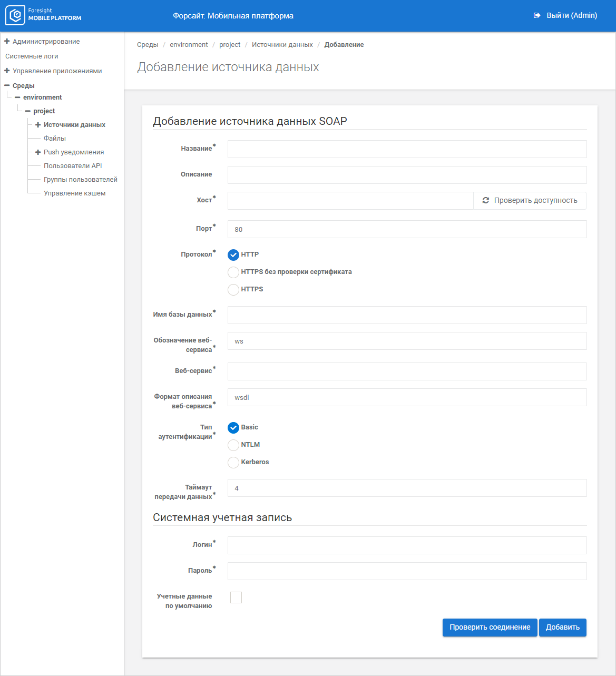
Task: Click into the Название input field
Action: pyautogui.click(x=407, y=149)
